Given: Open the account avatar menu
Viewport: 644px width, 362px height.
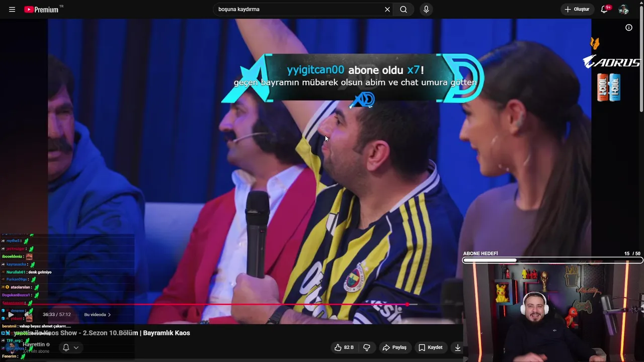Looking at the screenshot, I should tap(624, 10).
